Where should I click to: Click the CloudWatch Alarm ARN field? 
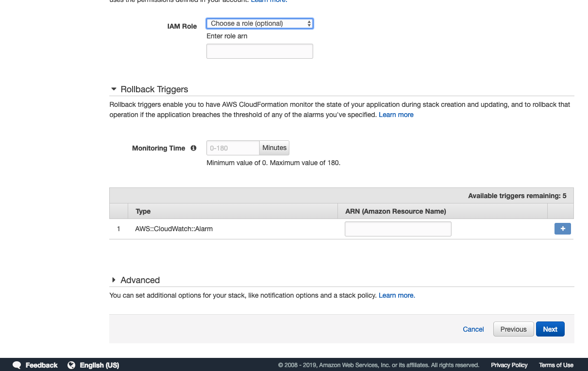(x=398, y=229)
